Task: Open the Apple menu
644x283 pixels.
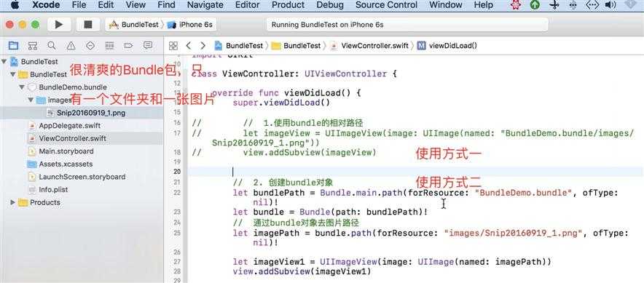Action: point(15,5)
